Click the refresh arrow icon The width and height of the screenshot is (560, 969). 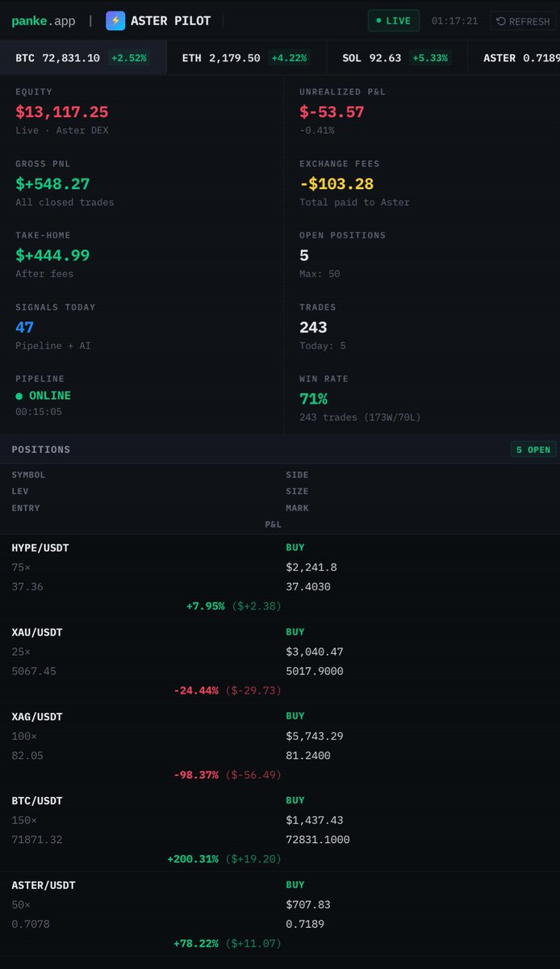[x=502, y=21]
